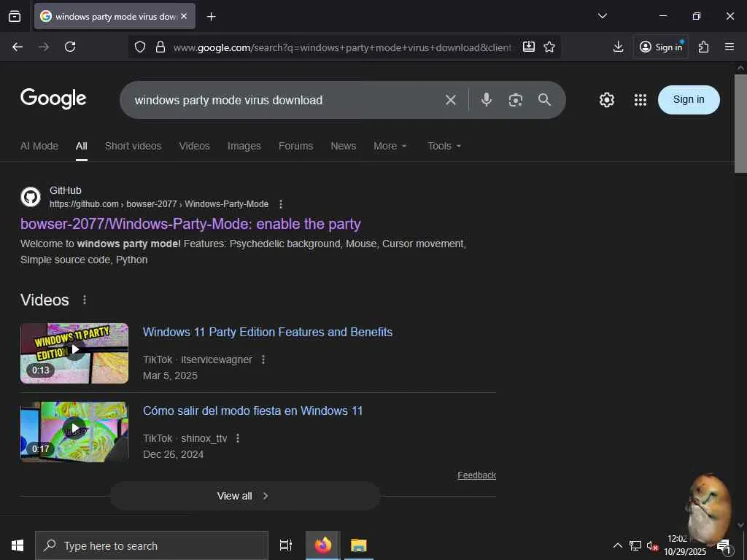Viewport: 747px width, 560px height.
Task: Show hidden system tray icons
Action: click(x=617, y=545)
